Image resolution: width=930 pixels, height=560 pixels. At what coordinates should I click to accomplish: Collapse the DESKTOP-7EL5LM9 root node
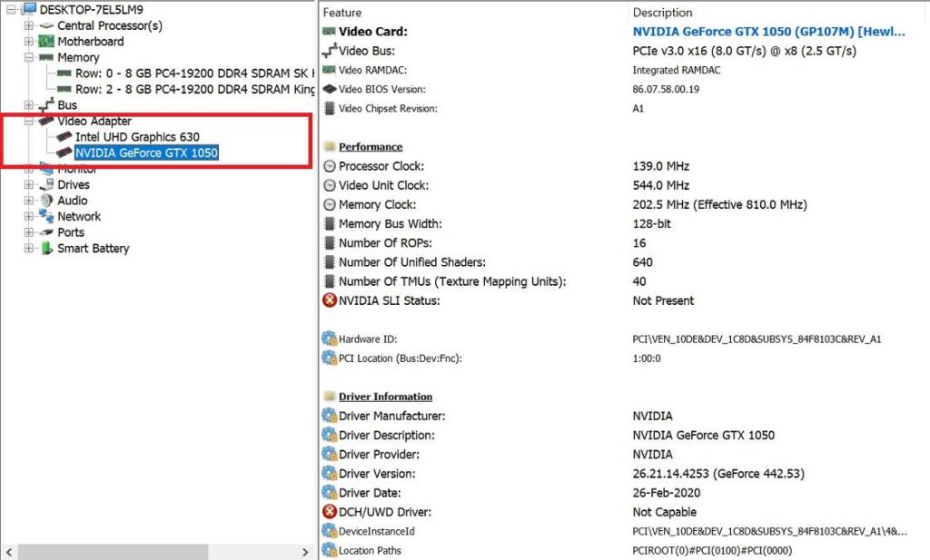point(11,9)
